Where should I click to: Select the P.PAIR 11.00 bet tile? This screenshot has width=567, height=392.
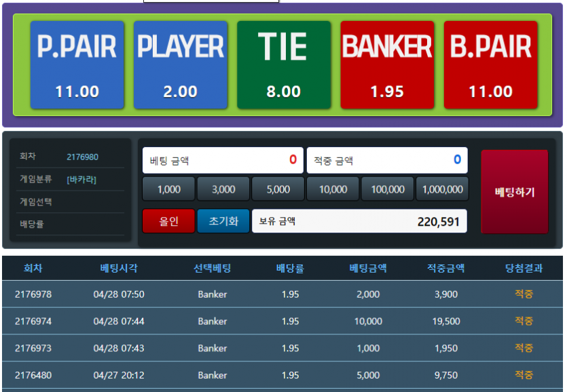[77, 65]
